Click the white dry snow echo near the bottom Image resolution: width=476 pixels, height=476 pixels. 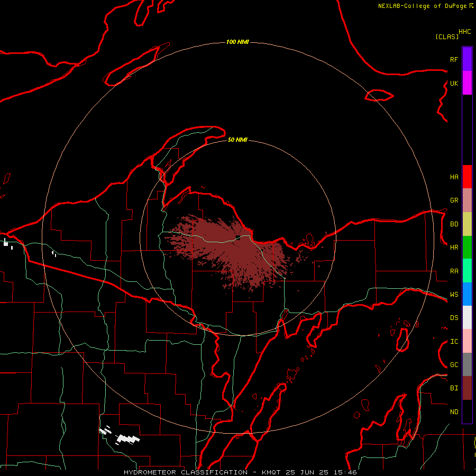(129, 439)
